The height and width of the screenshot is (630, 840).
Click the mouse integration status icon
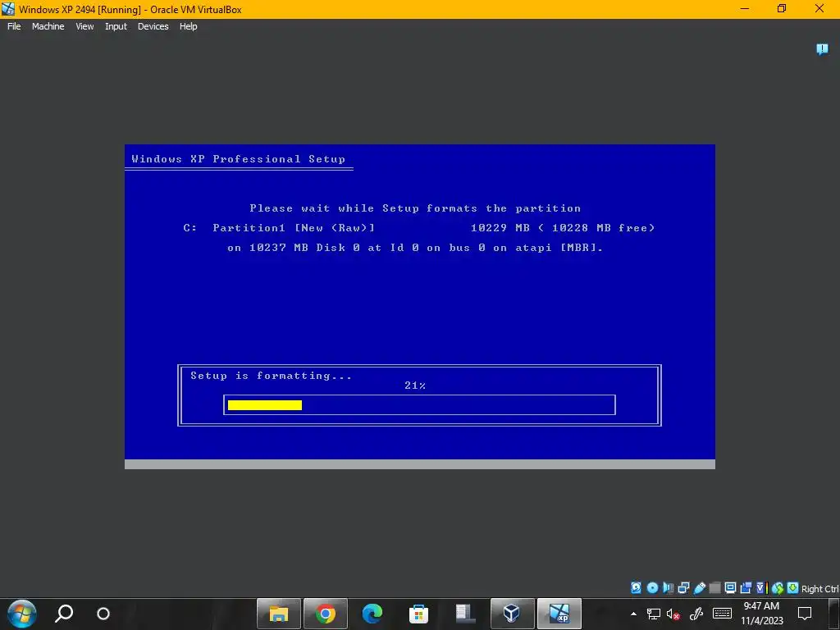click(x=778, y=587)
